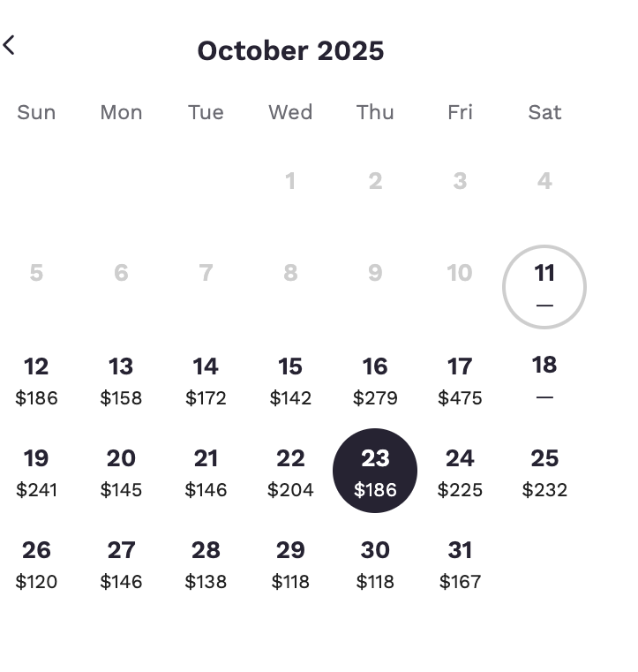The image size is (638, 672).
Task: Select October 21 at $146
Action: [206, 472]
